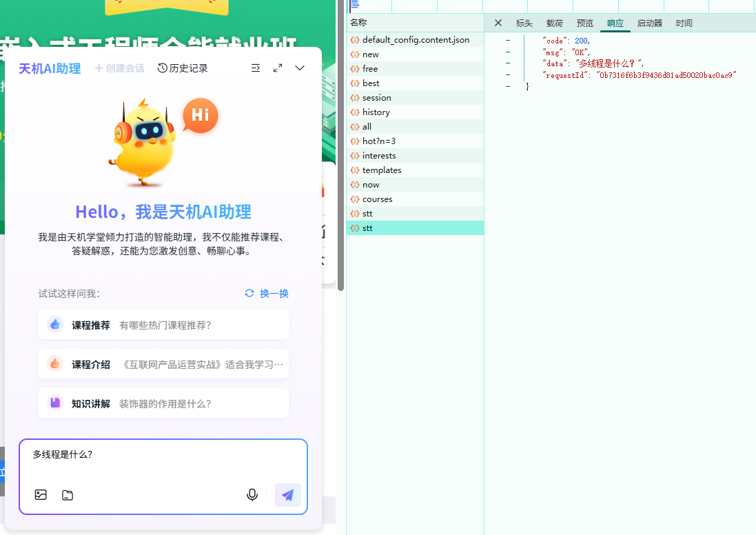Click the page vertical scrollbar
Screen dimensions: 756x535
click(x=341, y=145)
